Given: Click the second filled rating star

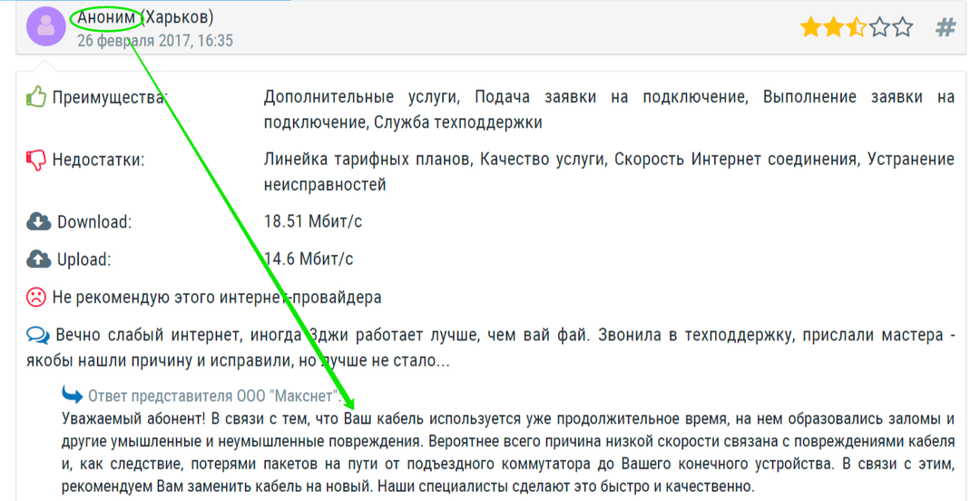Looking at the screenshot, I should click(x=833, y=27).
